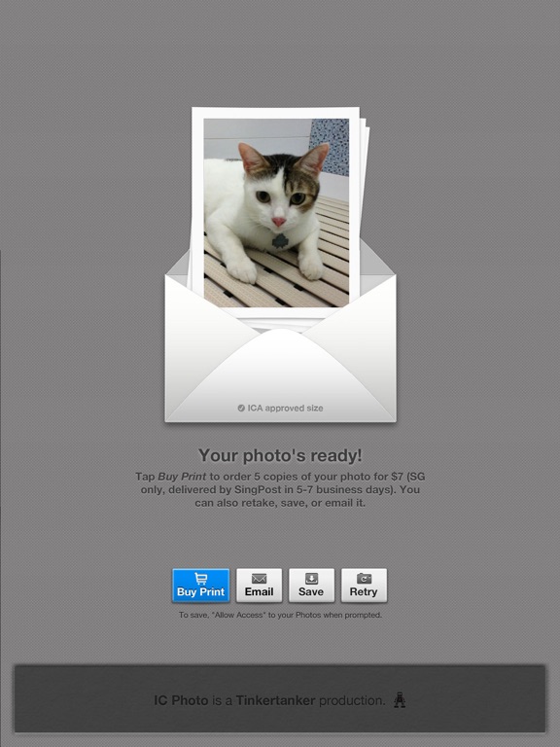This screenshot has width=560, height=747.
Task: Click the "Allow Access" hint text below the buttons
Action: click(280, 615)
